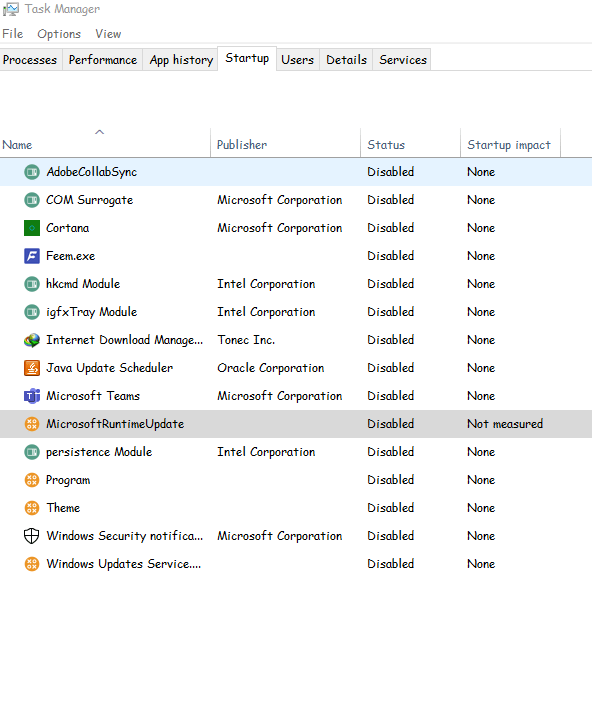Click Disabled status of Microsoft Teams

(390, 396)
